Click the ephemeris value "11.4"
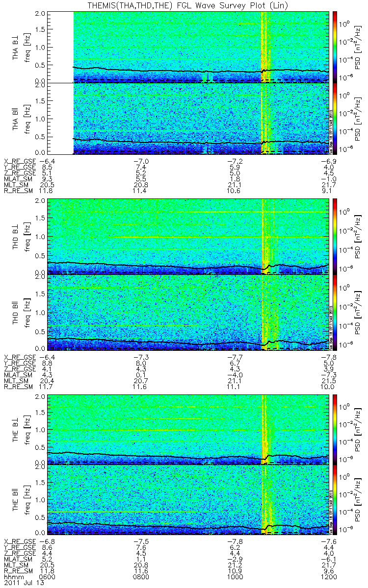Image resolution: width=368 pixels, height=588 pixels. pos(140,191)
